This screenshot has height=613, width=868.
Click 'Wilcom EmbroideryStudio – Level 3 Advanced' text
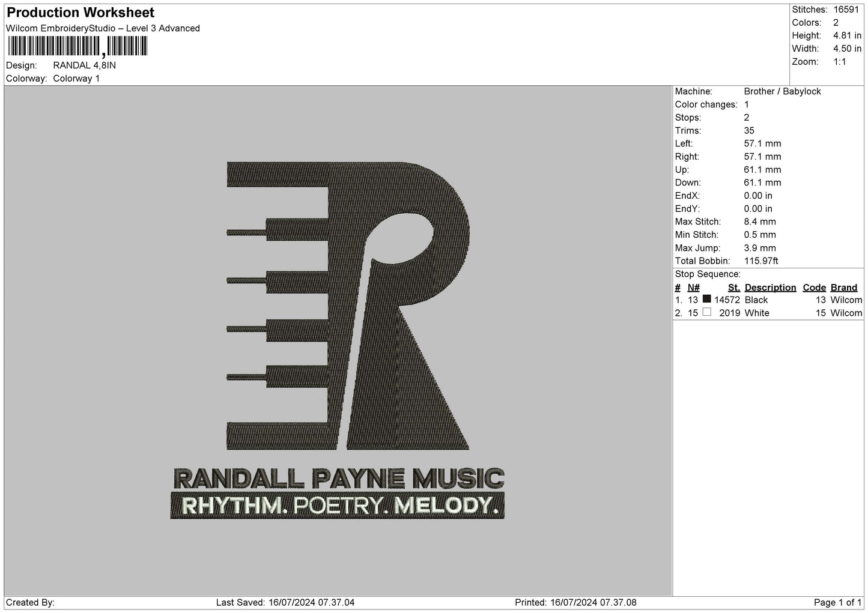coord(103,28)
